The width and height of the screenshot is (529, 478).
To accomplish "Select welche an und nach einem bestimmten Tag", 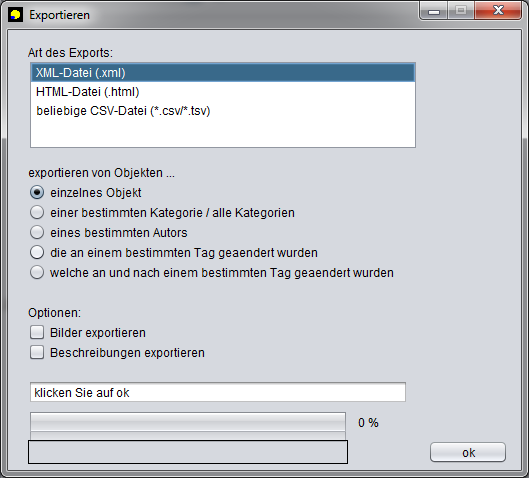I will click(x=37, y=272).
